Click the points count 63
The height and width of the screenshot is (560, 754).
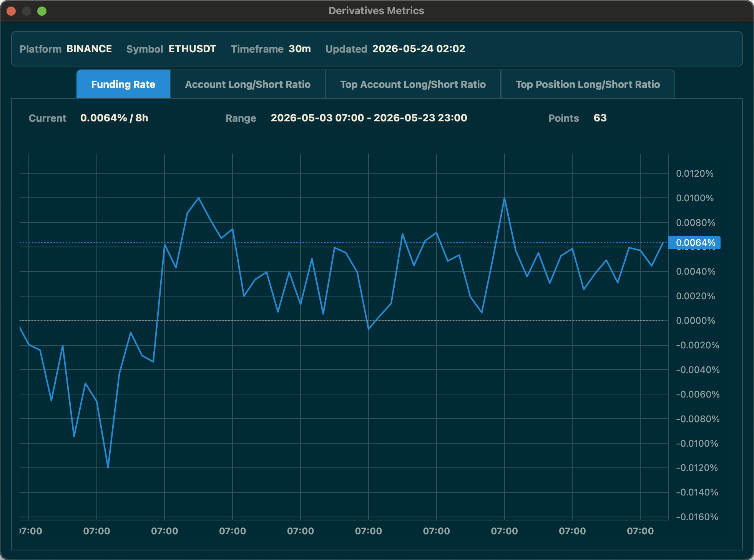point(600,118)
